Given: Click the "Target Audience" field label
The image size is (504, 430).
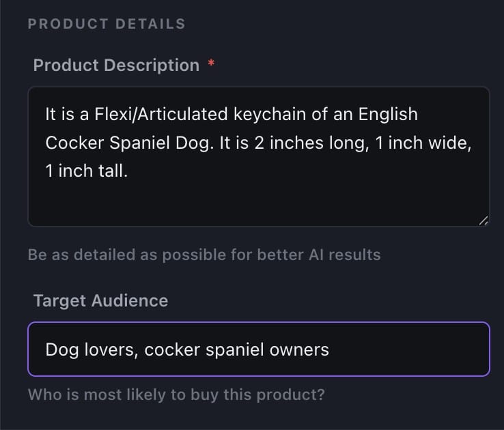Looking at the screenshot, I should [x=100, y=300].
